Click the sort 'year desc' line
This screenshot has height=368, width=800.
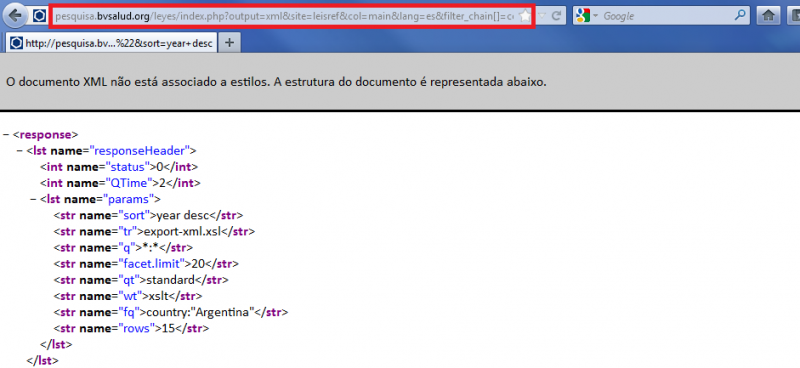coord(148,215)
